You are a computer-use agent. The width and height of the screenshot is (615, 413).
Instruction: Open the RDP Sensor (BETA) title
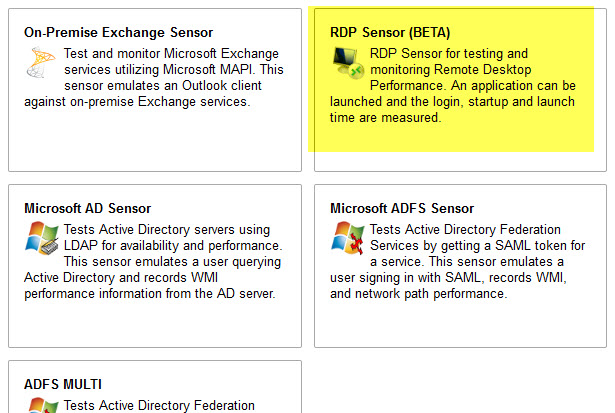tap(390, 32)
